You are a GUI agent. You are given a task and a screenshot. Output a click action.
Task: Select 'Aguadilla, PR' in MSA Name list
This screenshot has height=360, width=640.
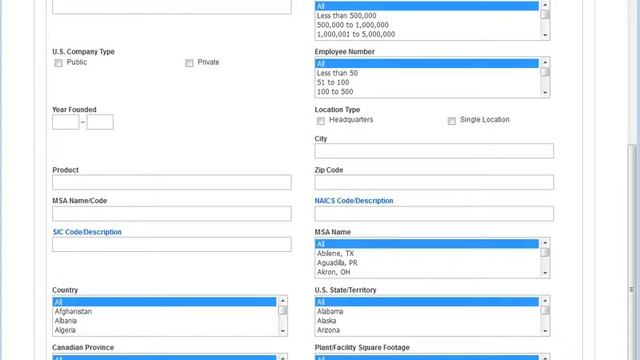click(x=427, y=263)
